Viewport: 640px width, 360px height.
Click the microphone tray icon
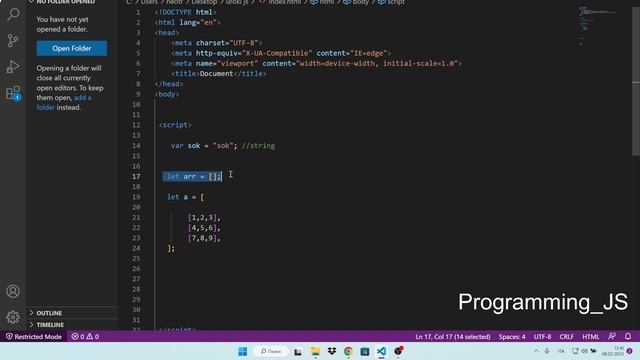(x=547, y=351)
